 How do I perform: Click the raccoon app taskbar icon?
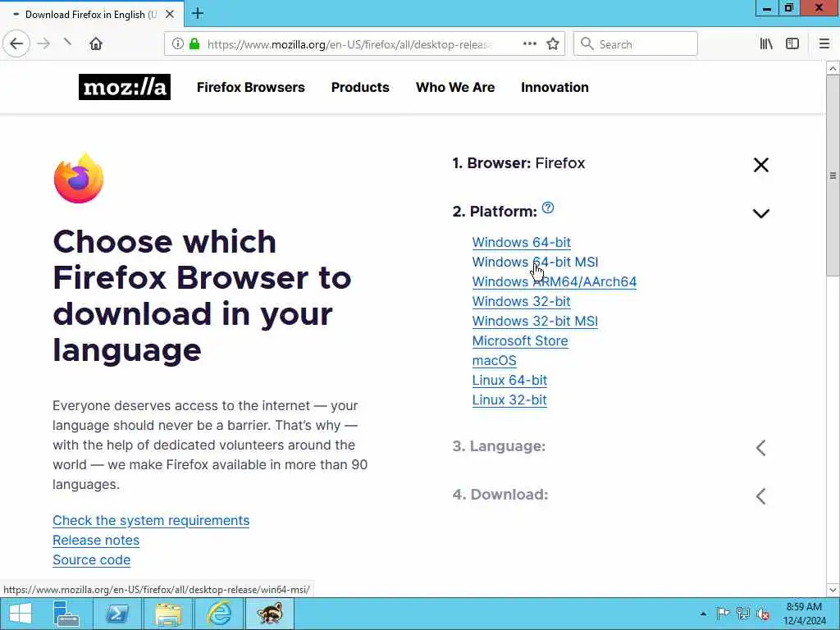[269, 614]
